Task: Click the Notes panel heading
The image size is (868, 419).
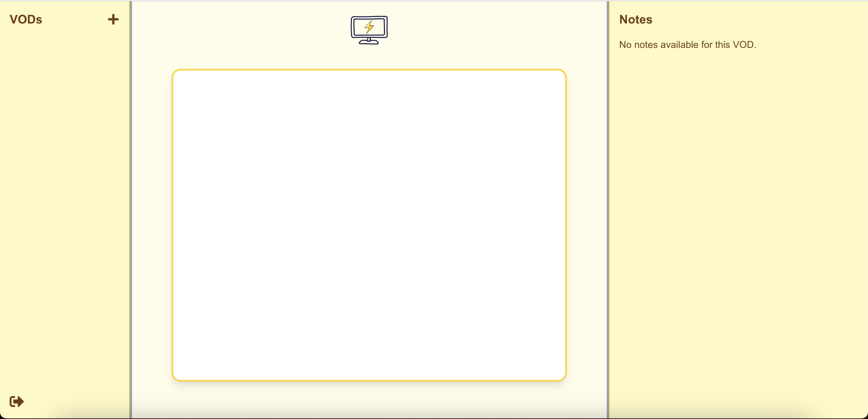Action: 636,19
